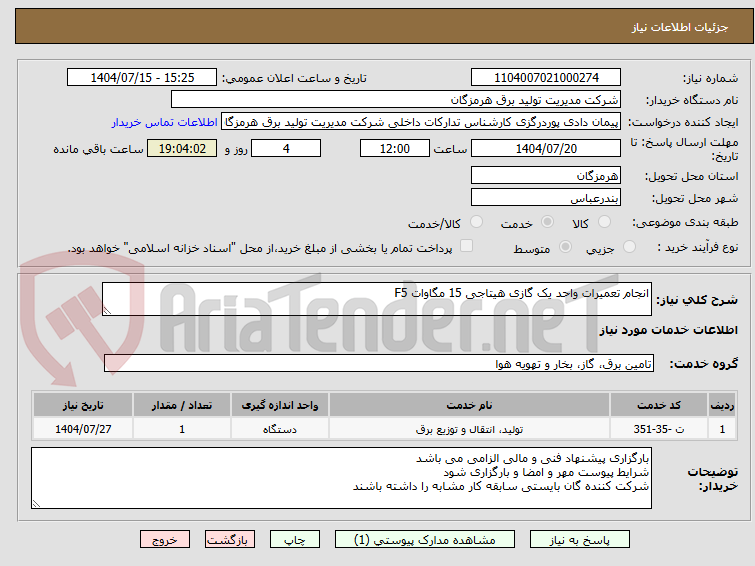Click the کد خدمت column header
Viewport: 755px width, 566px height.
click(x=658, y=405)
